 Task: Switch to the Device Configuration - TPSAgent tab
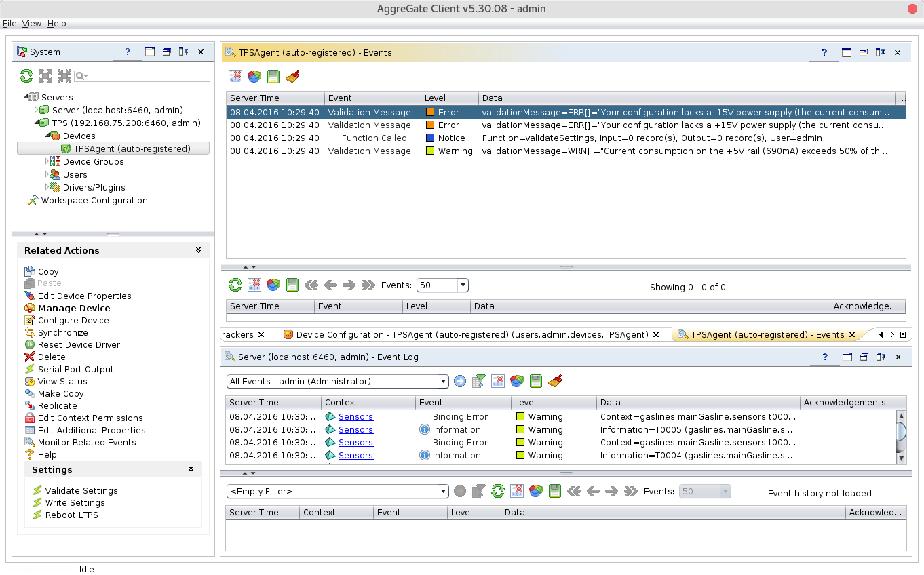coord(473,334)
